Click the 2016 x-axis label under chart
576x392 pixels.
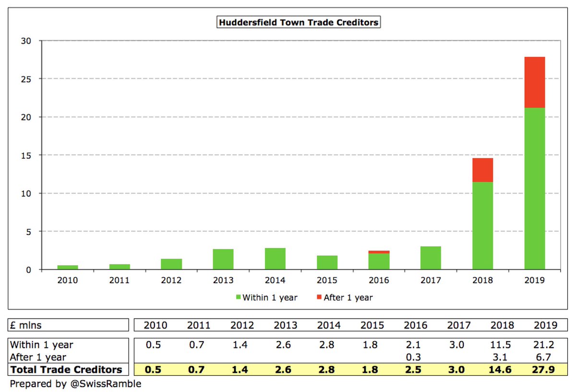(379, 280)
